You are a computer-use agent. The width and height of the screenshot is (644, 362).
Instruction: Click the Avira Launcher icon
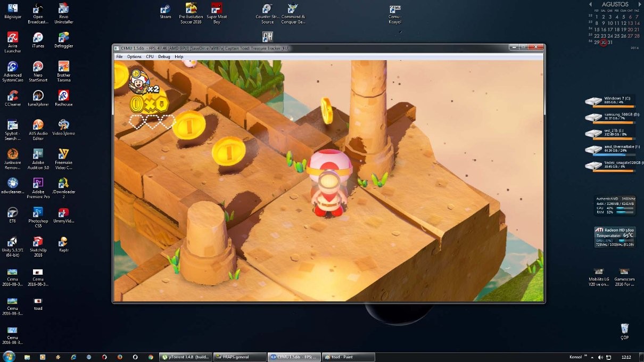(12, 43)
